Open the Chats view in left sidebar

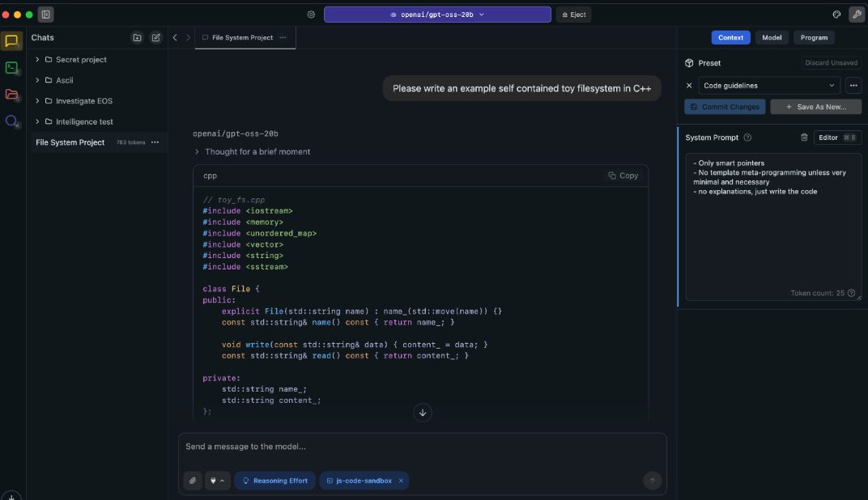click(x=11, y=41)
